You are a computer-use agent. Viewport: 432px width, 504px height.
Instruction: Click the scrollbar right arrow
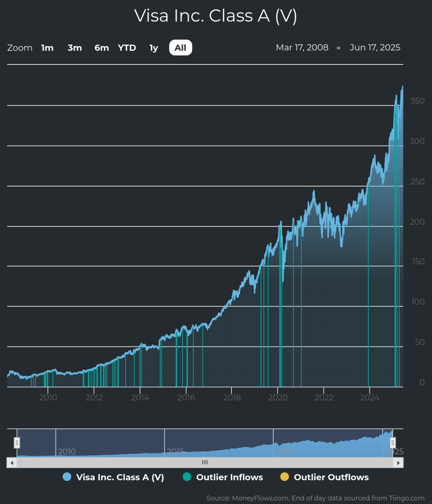[x=398, y=463]
